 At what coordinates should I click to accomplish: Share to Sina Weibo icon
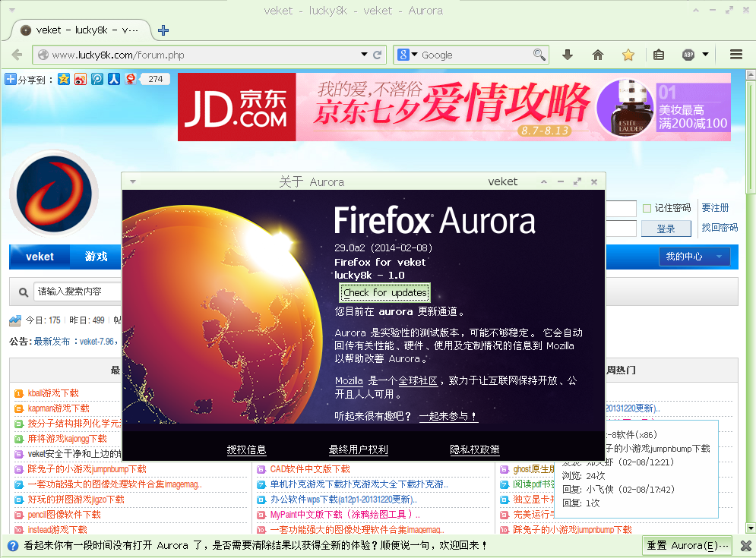[81, 79]
